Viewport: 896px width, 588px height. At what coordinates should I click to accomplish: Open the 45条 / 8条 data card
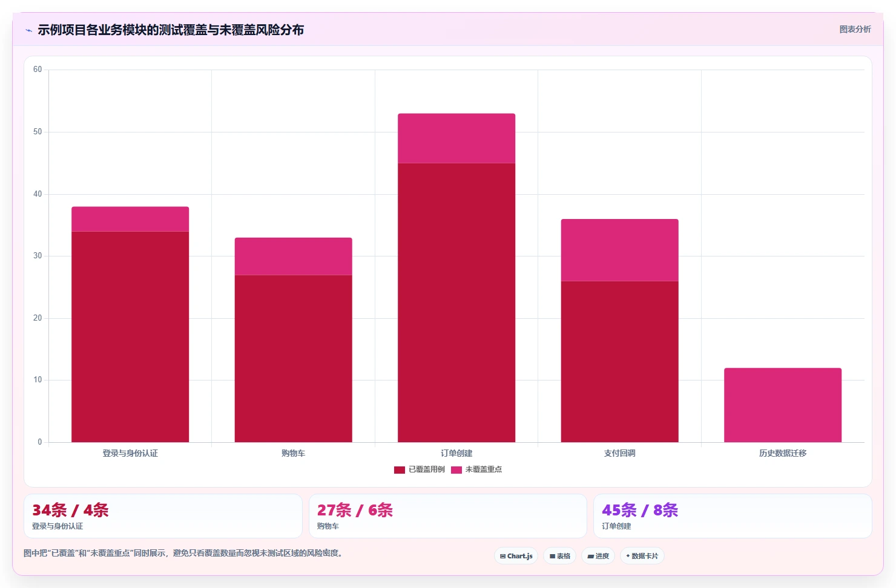click(733, 516)
